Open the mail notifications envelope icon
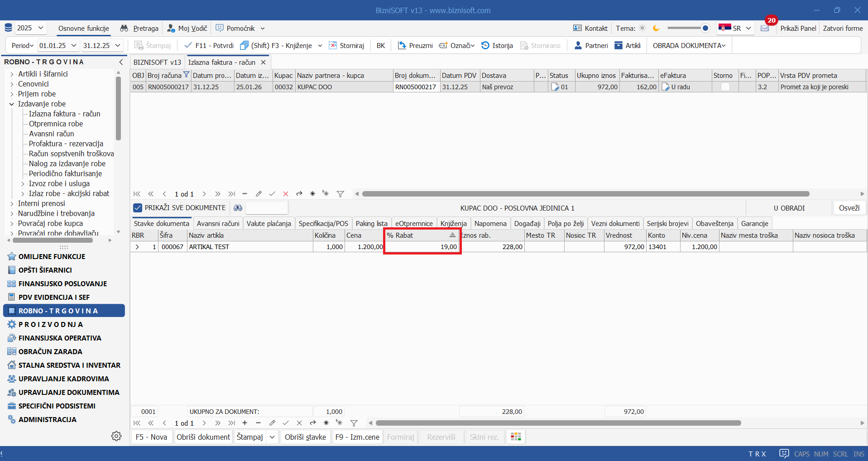This screenshot has width=868, height=461. 765,29
